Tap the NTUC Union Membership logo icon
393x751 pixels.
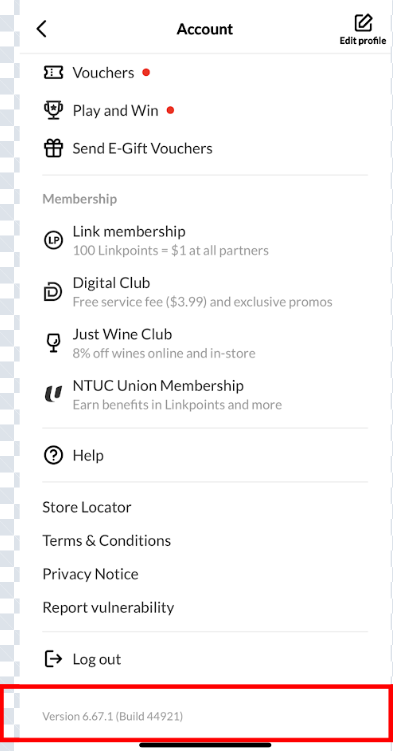(x=53, y=395)
